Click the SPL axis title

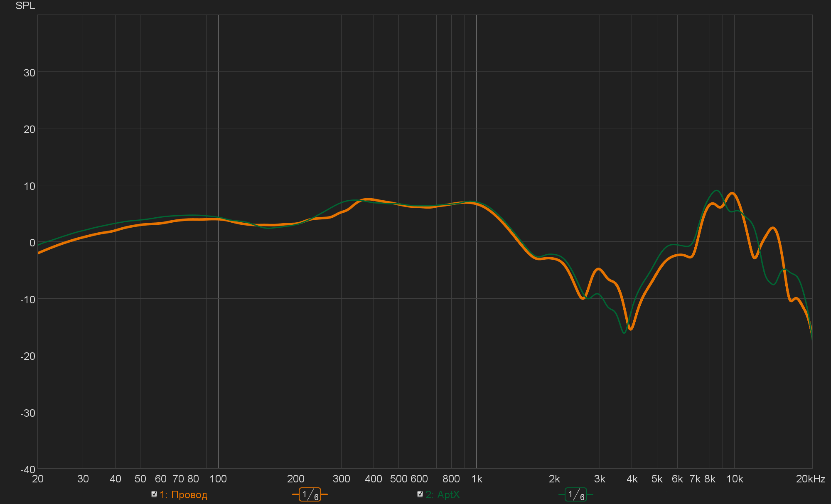[25, 6]
